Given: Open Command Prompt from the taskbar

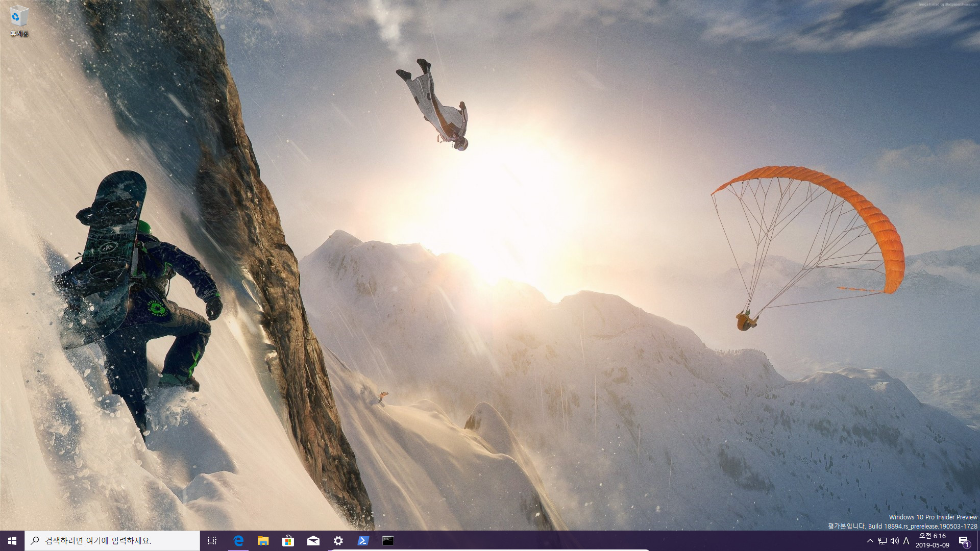Looking at the screenshot, I should pyautogui.click(x=388, y=541).
